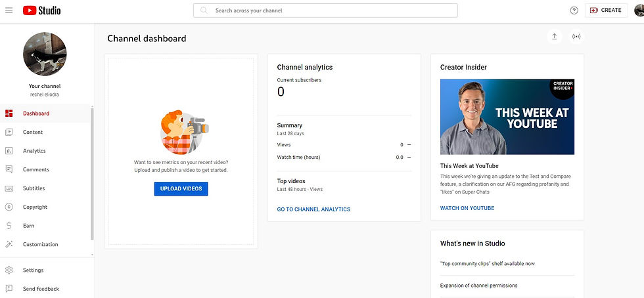644x298 pixels.
Task: Click WATCH ON YOUTUBE link
Action: 467,208
